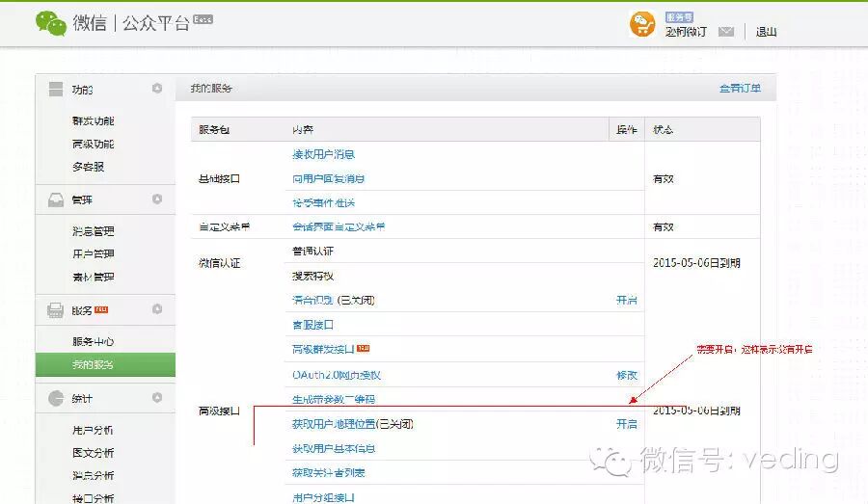This screenshot has width=868, height=504.
Task: Open 群发功能 in the sidebar
Action: 93,120
